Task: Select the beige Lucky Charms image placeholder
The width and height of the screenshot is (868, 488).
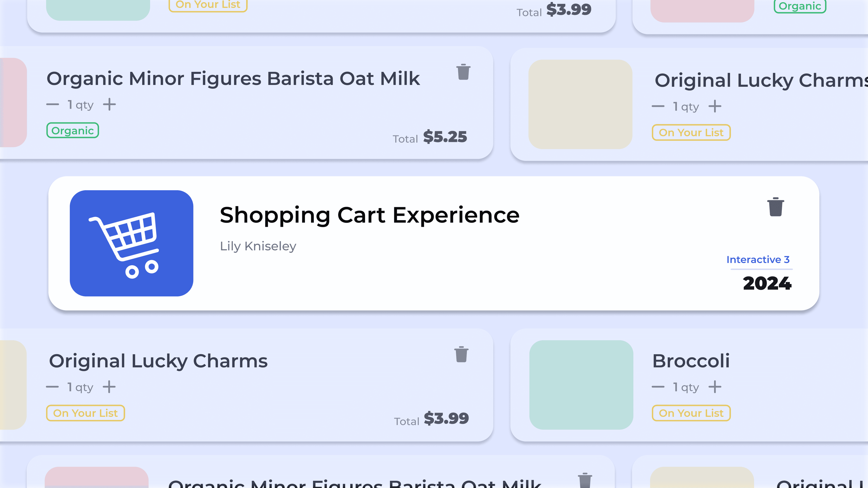Action: pos(580,104)
